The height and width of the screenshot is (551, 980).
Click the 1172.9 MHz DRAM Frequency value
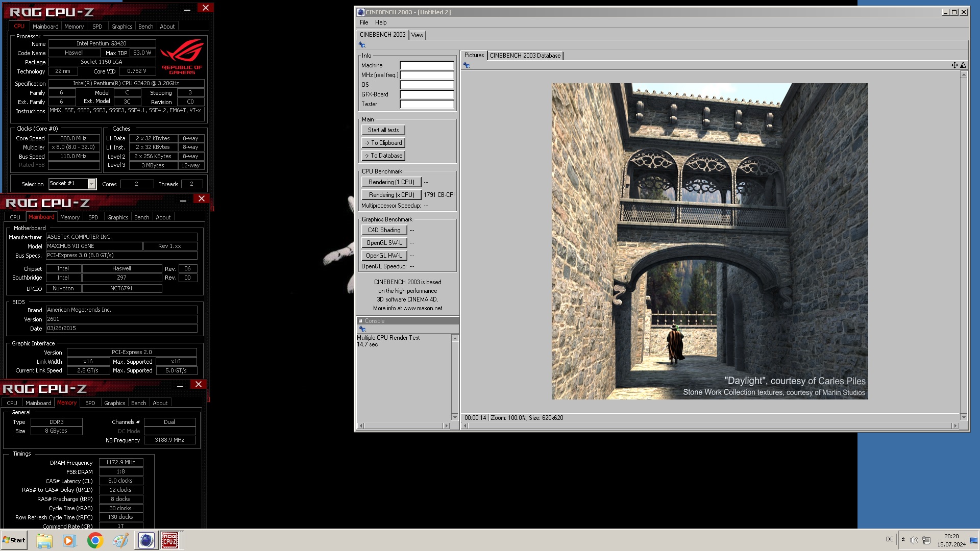pyautogui.click(x=121, y=463)
